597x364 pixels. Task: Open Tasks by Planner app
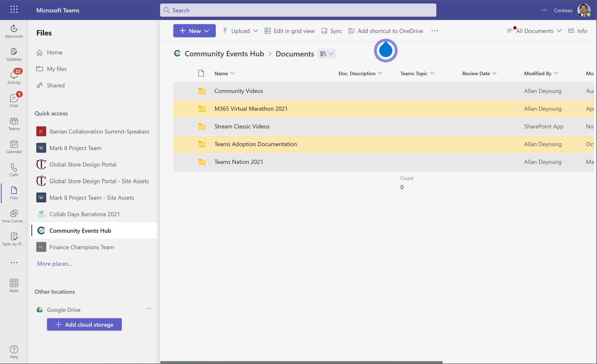[x=14, y=239]
